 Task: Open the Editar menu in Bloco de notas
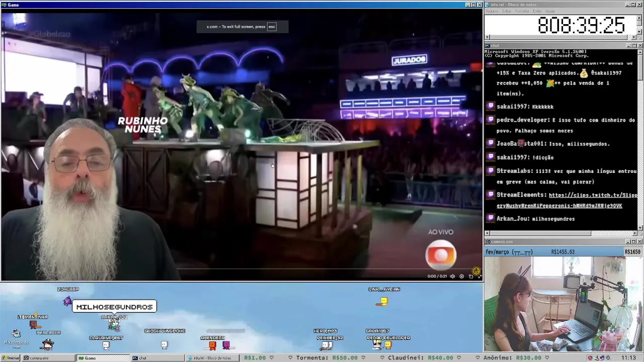[x=506, y=11]
